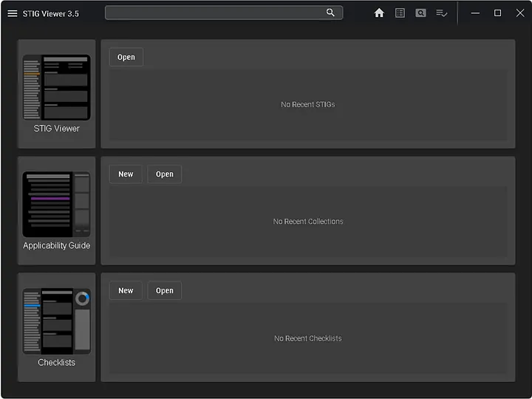Focus the search input field
The height and width of the screenshot is (399, 532).
pos(224,13)
